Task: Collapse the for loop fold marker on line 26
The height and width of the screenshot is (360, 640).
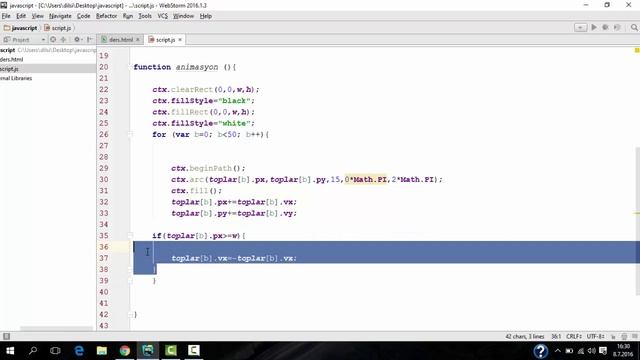Action: (130, 134)
